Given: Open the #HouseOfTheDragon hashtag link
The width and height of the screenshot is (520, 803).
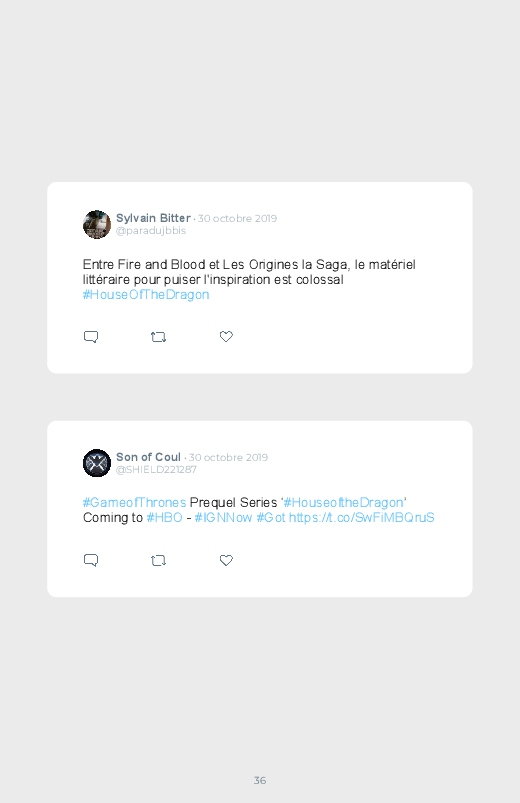Looking at the screenshot, I should click(x=146, y=295).
